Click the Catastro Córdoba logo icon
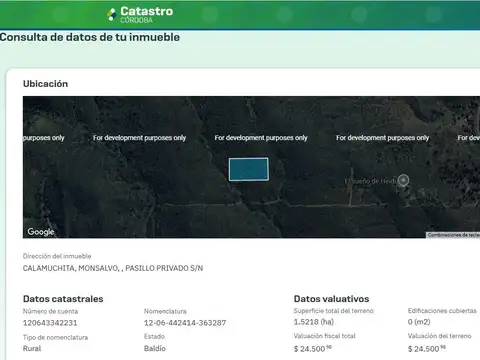 pyautogui.click(x=112, y=15)
